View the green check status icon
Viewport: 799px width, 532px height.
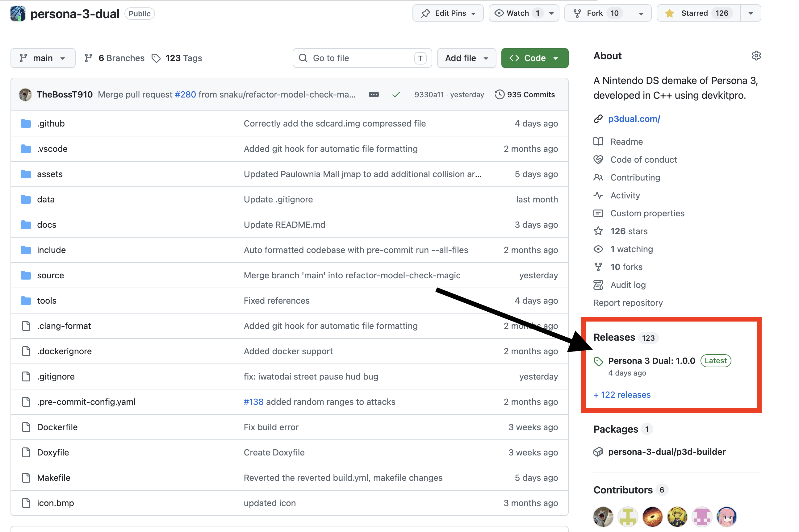pos(396,95)
